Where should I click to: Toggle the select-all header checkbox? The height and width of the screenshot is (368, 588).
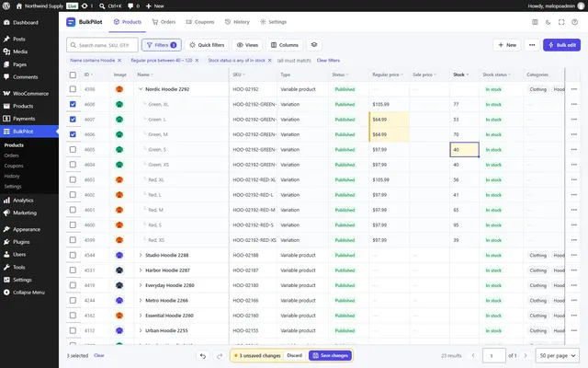73,75
